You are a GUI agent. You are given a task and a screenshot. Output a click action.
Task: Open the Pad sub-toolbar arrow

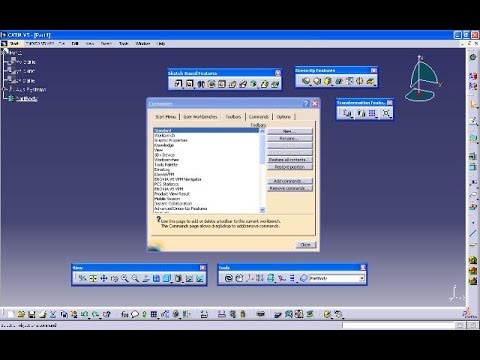182,87
